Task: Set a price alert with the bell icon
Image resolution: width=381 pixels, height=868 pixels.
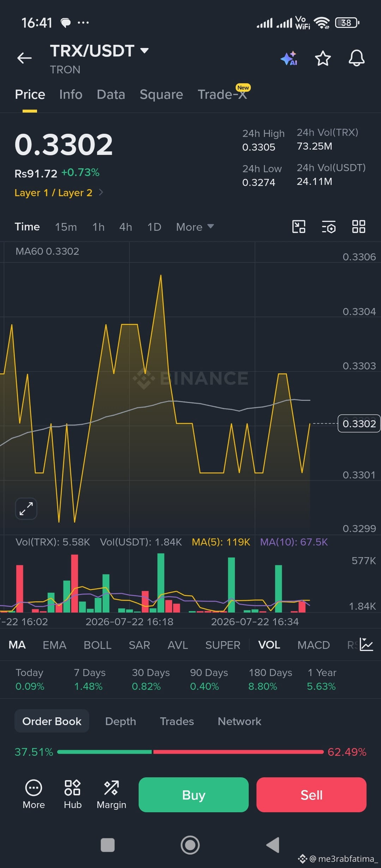Action: [x=357, y=58]
